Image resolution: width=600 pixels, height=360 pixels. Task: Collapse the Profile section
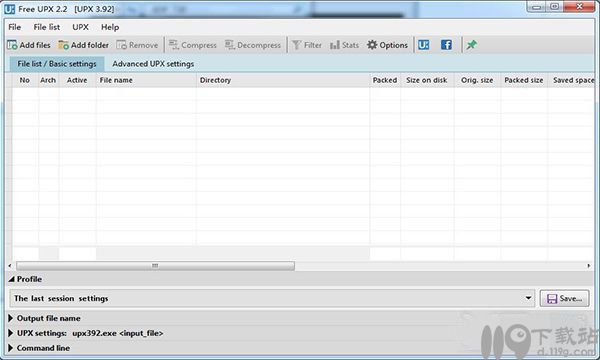click(x=11, y=279)
